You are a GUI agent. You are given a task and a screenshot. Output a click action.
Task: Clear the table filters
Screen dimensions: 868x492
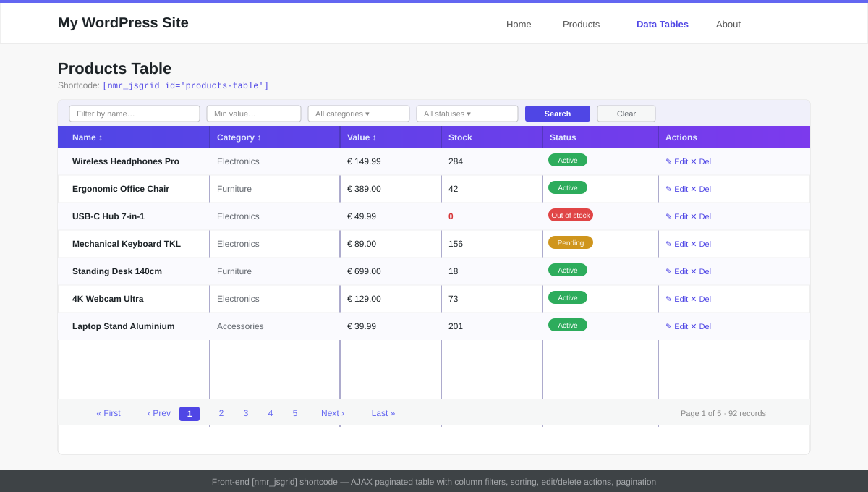pyautogui.click(x=626, y=114)
